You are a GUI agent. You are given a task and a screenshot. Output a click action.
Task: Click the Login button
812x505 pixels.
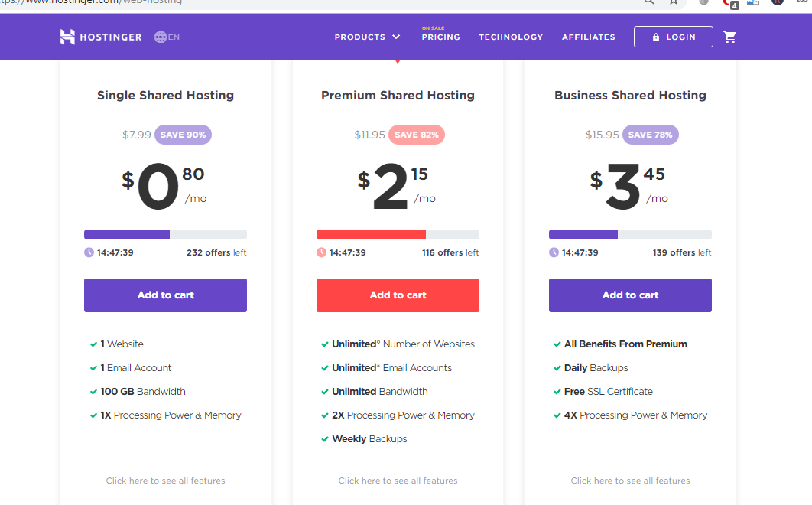tap(674, 37)
